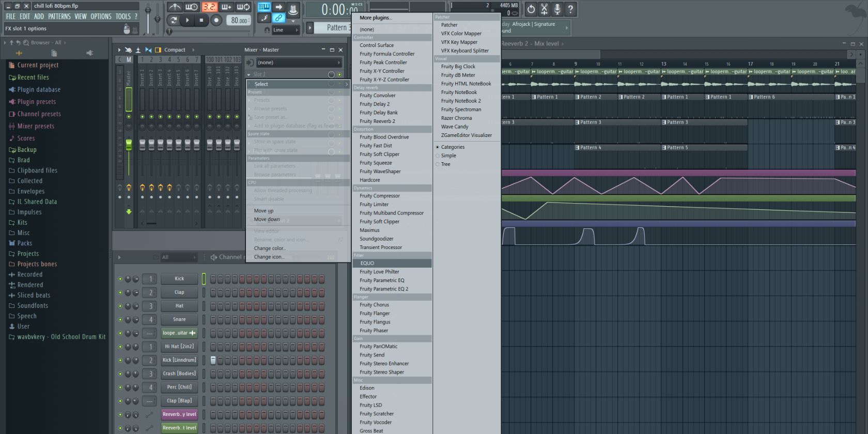Open the snap Line dropdown
Viewport: 868px width, 434px height.
[286, 30]
